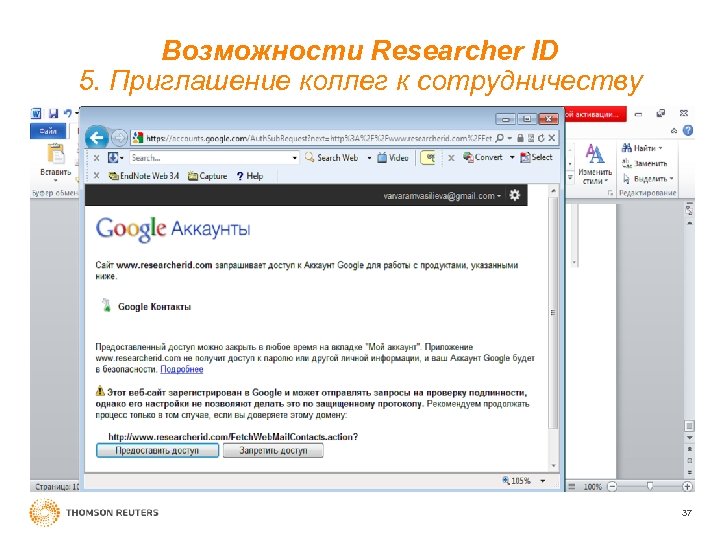Click the search magnifier in the address bar
The height and width of the screenshot is (540, 720).
[x=500, y=138]
